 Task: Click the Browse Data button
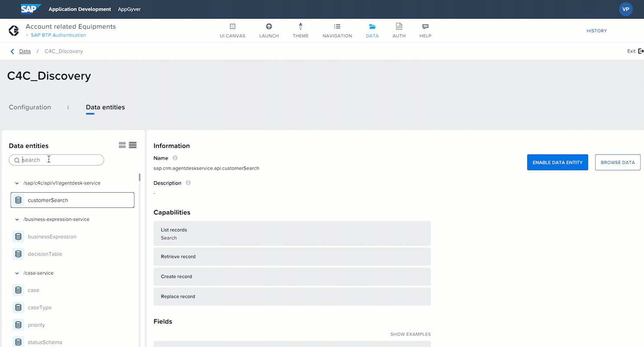click(x=618, y=162)
